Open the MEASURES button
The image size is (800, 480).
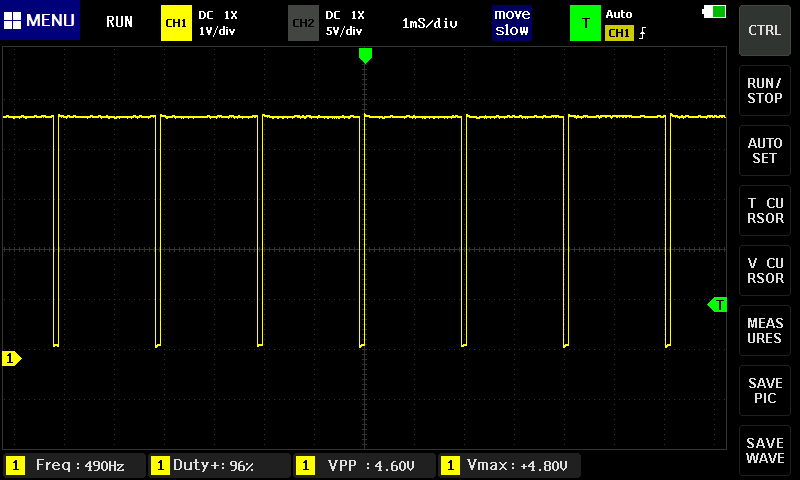coord(765,331)
